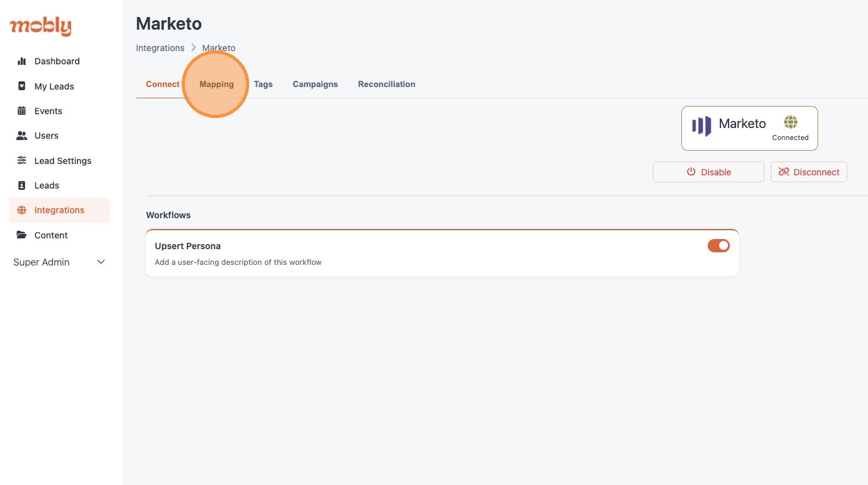868x485 pixels.
Task: Click the Disconnect button
Action: click(x=809, y=172)
